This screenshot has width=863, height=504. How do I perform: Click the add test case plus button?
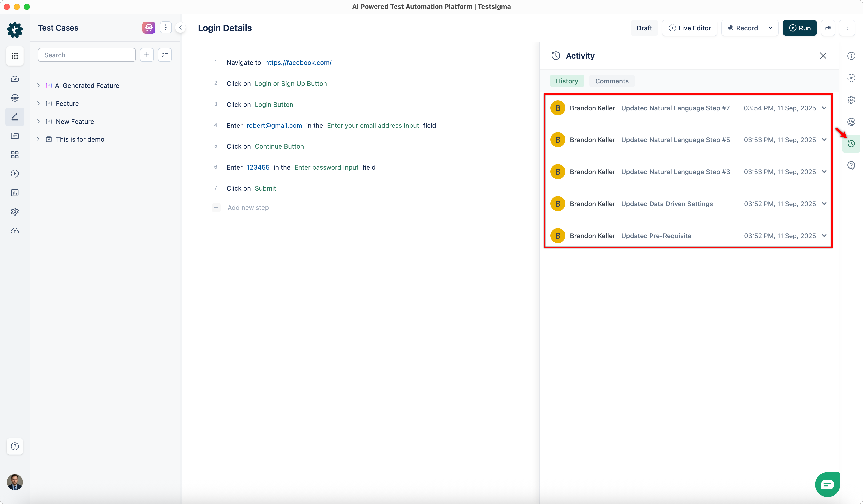tap(147, 55)
